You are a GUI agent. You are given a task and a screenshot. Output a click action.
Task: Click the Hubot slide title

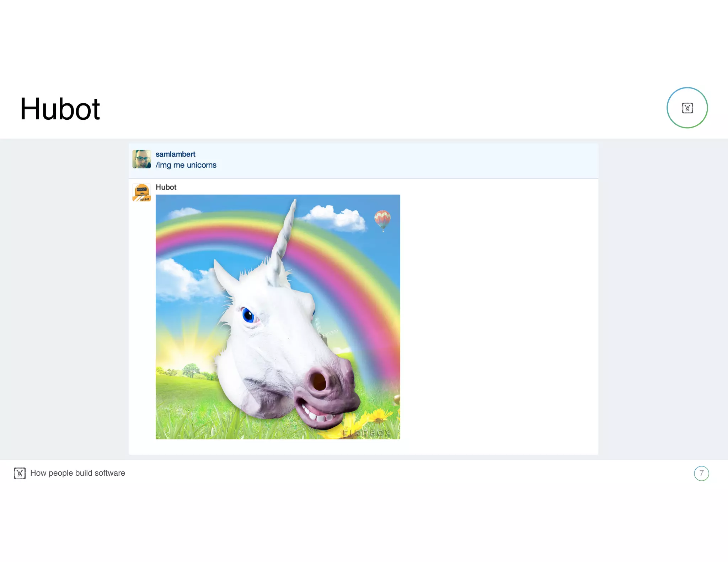pyautogui.click(x=60, y=109)
